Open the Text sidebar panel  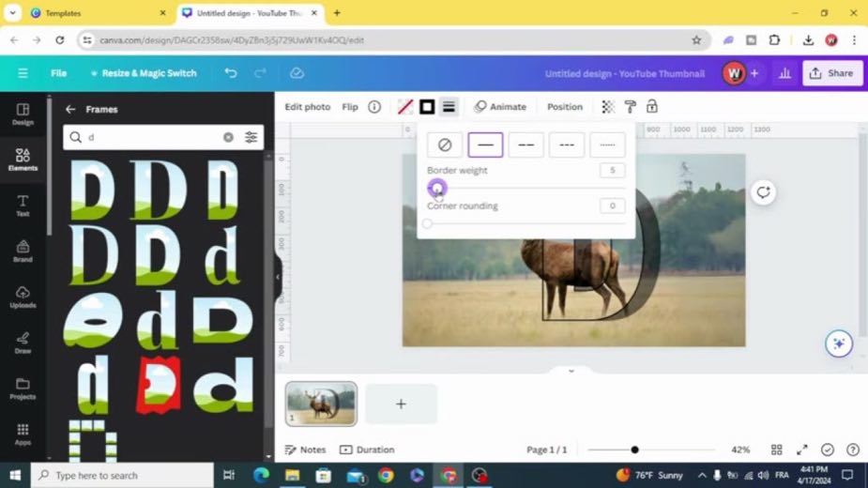(23, 206)
